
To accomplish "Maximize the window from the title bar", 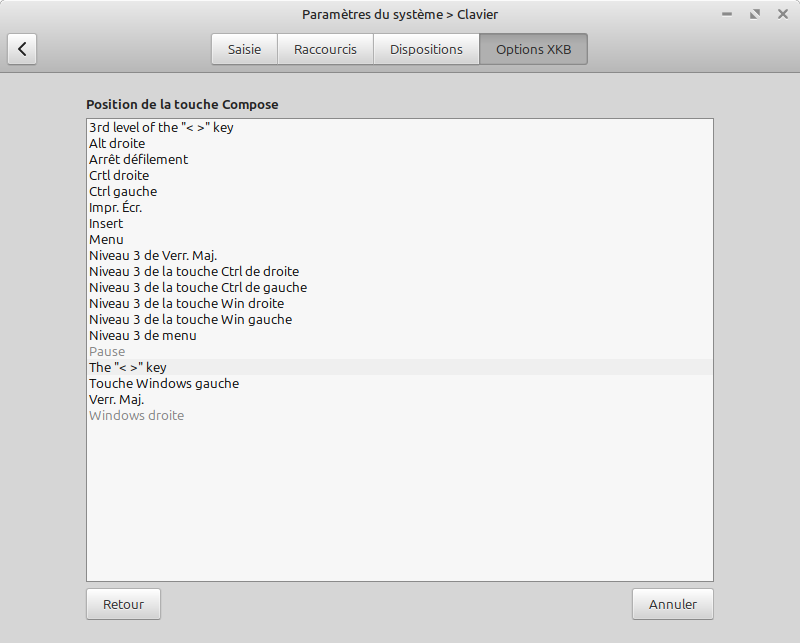I will [755, 14].
